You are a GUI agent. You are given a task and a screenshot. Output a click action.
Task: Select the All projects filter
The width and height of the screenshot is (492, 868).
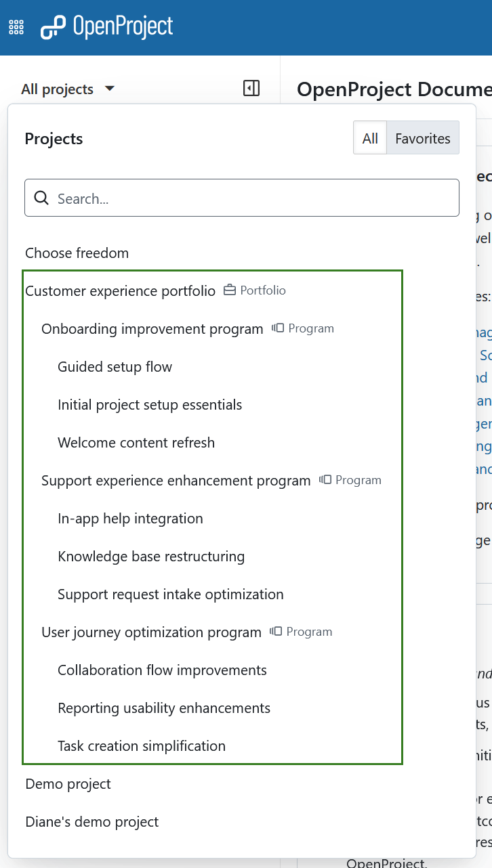pyautogui.click(x=370, y=138)
